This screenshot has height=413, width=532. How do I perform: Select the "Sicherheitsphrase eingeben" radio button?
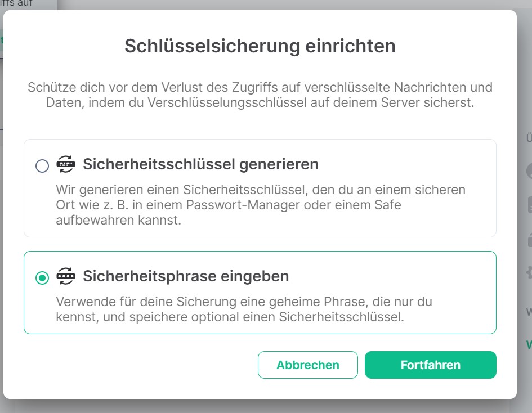[42, 278]
